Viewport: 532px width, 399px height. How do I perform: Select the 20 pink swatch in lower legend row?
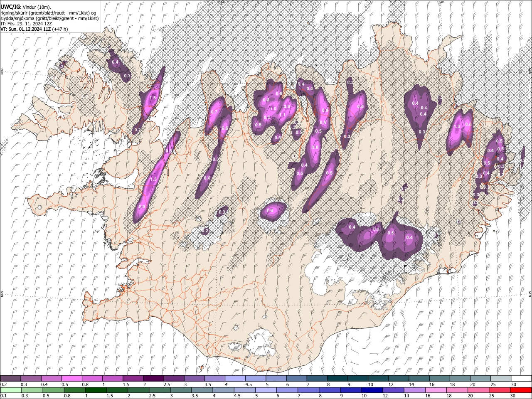[478, 390]
